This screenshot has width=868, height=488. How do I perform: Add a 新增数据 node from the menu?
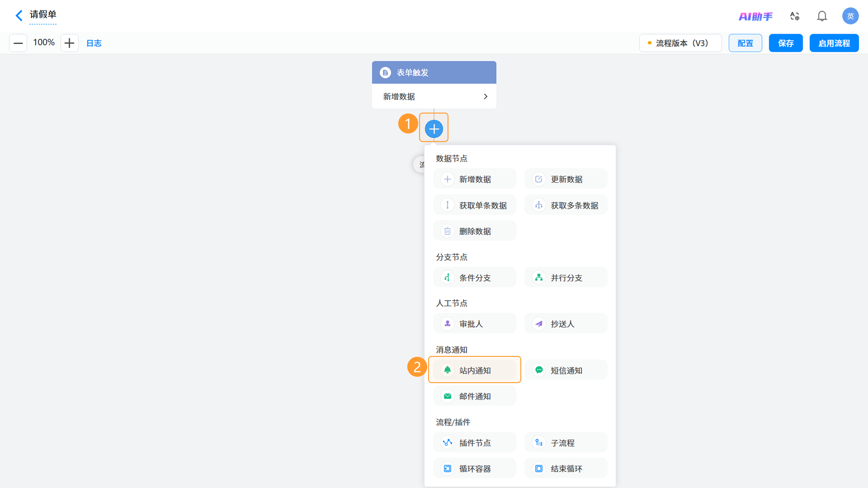[474, 179]
